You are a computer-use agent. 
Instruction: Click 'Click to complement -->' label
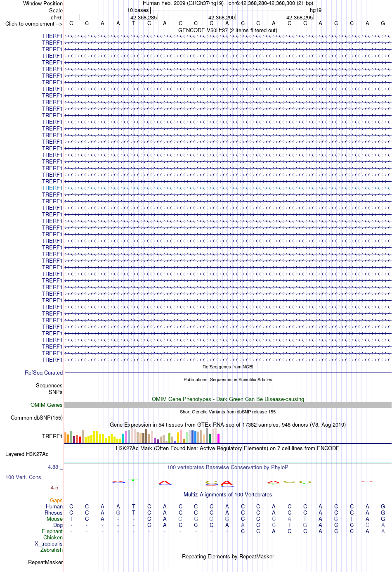coord(34,24)
